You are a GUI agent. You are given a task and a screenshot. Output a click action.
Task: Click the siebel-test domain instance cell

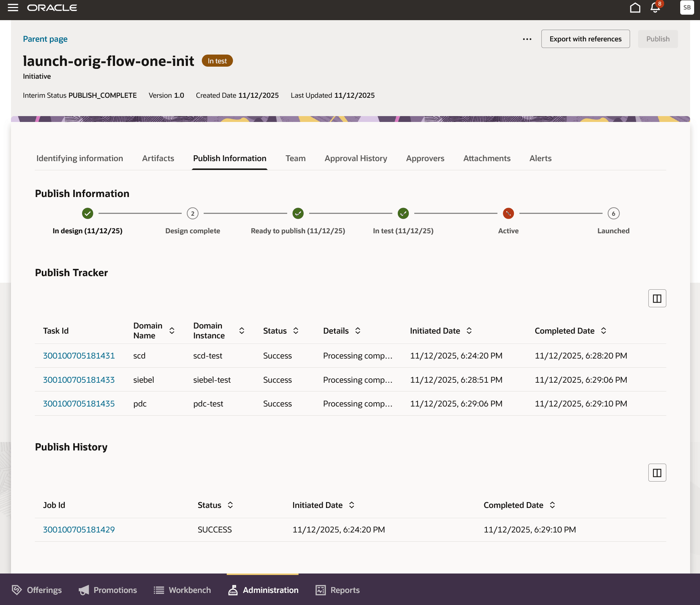click(212, 380)
